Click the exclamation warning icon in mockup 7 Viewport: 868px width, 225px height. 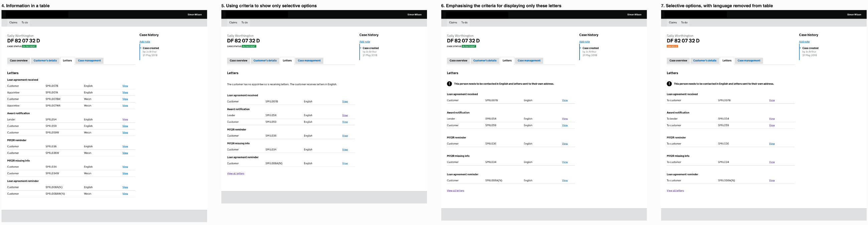pos(669,84)
